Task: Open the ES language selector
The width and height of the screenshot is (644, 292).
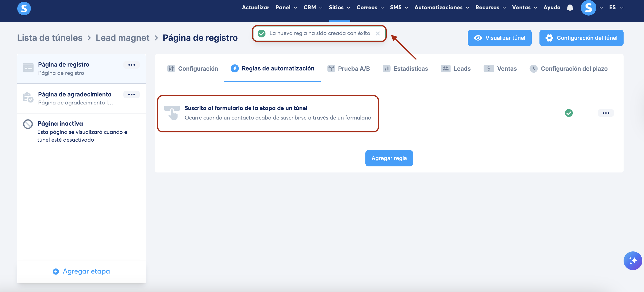Action: [616, 8]
